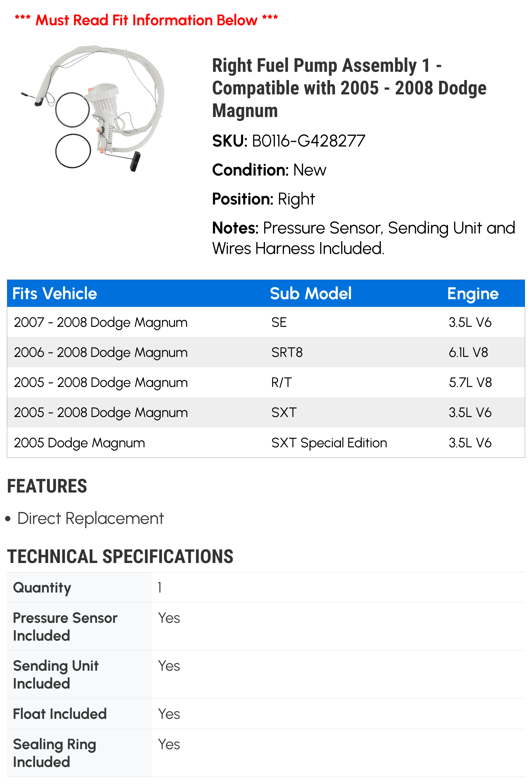This screenshot has width=532, height=784.
Task: Click the SKU number B0116-G428277
Action: pos(308,141)
